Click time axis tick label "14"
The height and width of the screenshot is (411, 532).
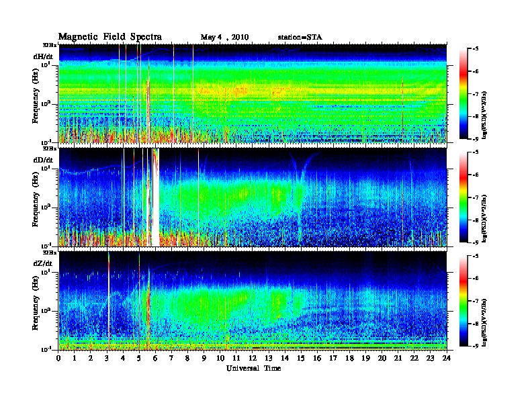click(285, 359)
